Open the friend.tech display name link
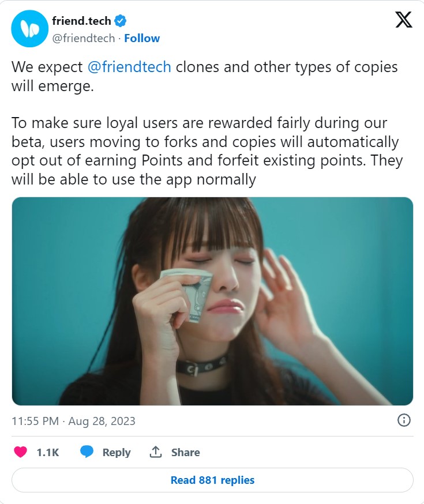The image size is (424, 504). tap(81, 21)
